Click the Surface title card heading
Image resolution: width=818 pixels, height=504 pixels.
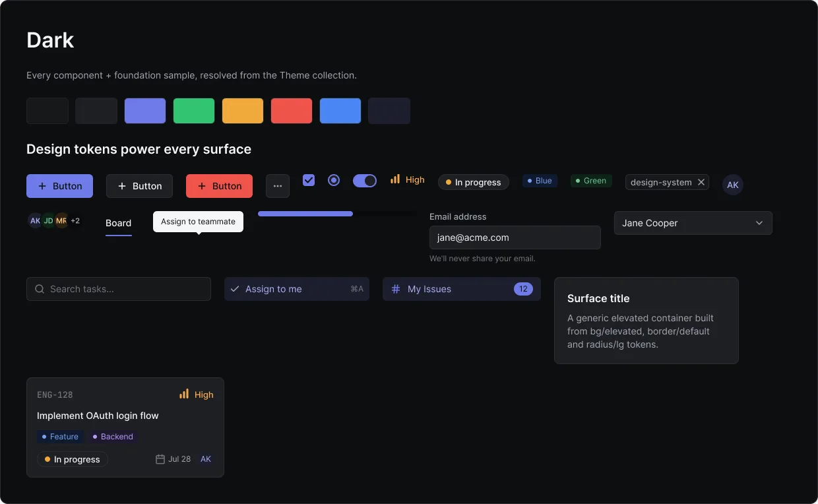click(x=598, y=298)
